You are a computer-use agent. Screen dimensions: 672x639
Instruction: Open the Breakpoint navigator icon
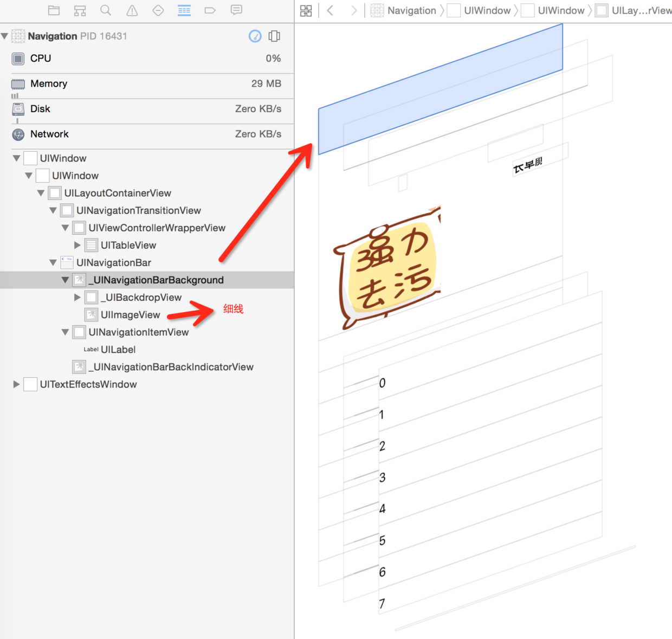210,10
